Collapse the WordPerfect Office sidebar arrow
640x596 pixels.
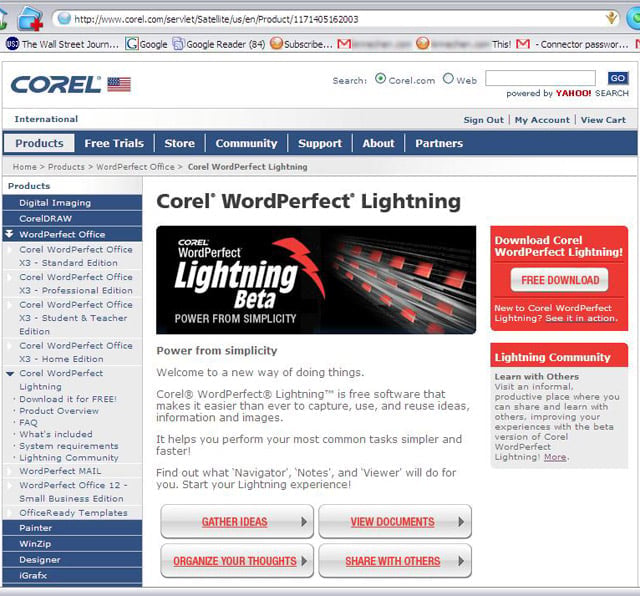[9, 234]
